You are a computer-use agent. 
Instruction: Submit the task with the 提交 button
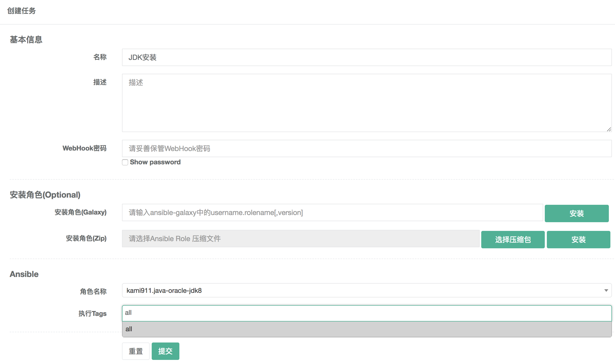click(x=165, y=351)
